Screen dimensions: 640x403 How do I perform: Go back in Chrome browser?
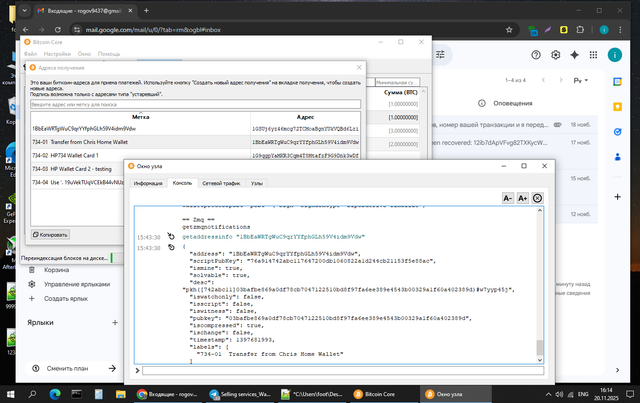pyautogui.click(x=26, y=30)
